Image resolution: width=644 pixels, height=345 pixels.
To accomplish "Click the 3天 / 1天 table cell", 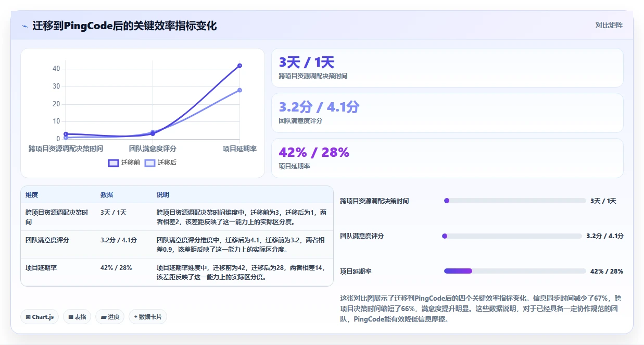I will coord(113,213).
